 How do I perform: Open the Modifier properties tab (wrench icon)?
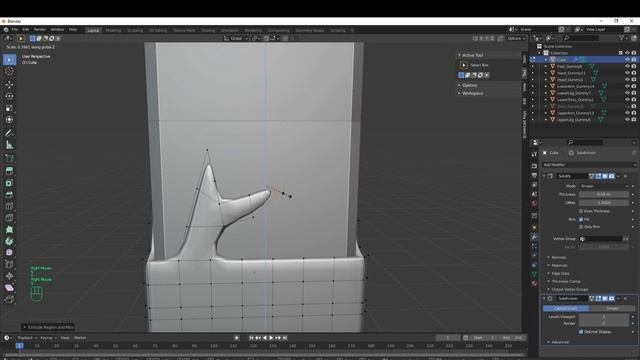[534, 237]
